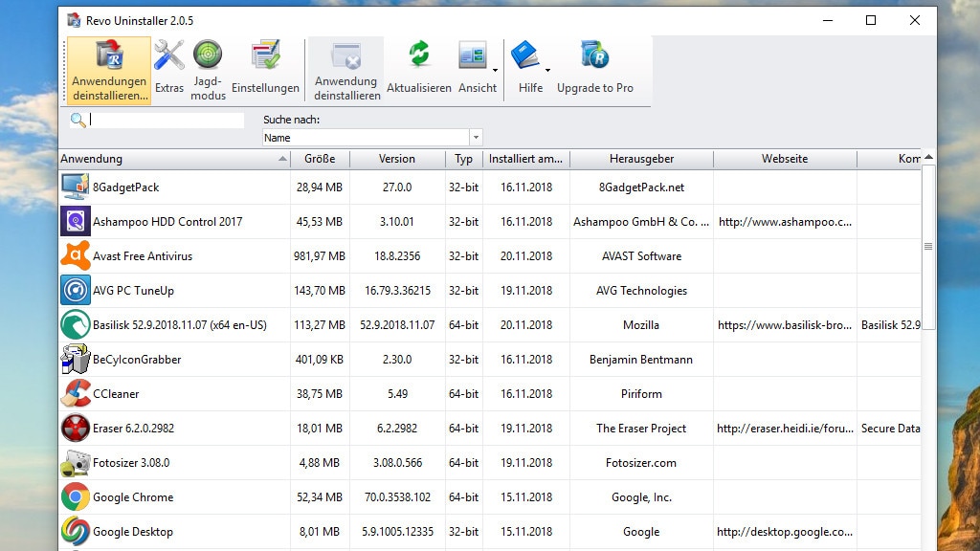Refresh list with Aktualisieren
980x551 pixels.
pyautogui.click(x=419, y=67)
